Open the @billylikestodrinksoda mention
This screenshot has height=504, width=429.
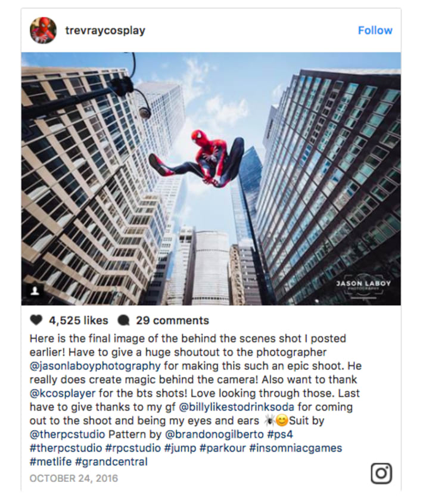[237, 407]
